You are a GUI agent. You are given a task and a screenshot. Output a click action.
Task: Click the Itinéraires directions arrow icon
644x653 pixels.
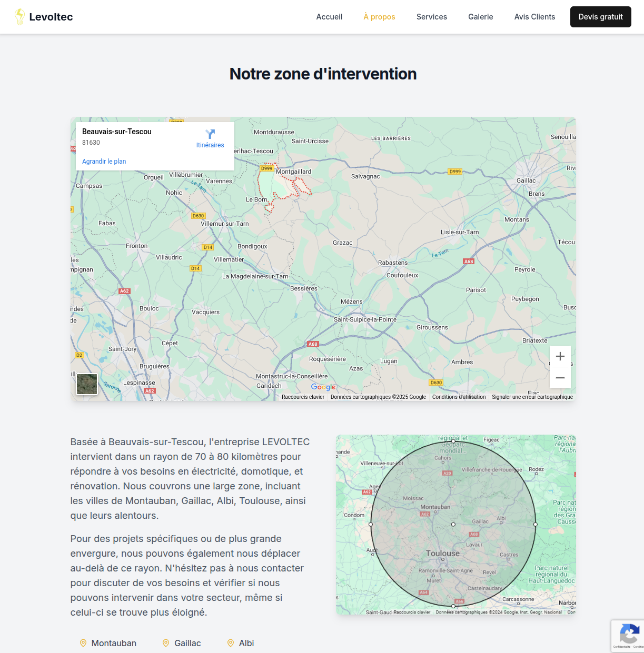(210, 134)
